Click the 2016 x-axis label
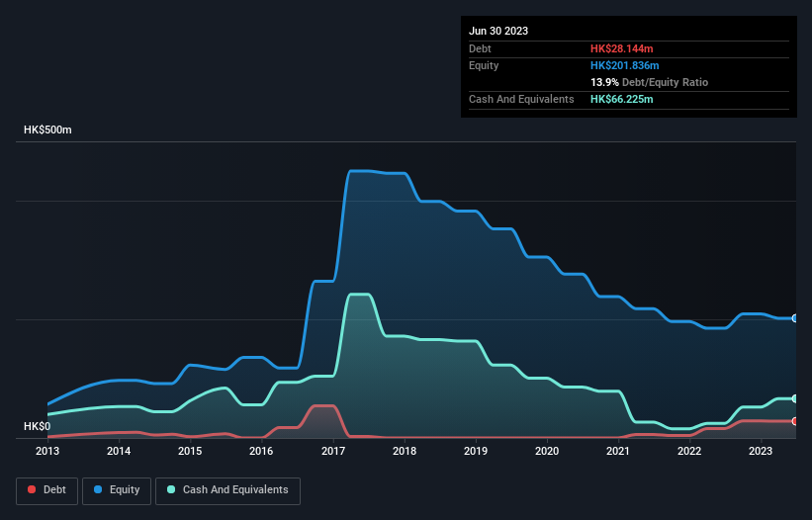Screen dimensions: 812x520 pyautogui.click(x=261, y=451)
